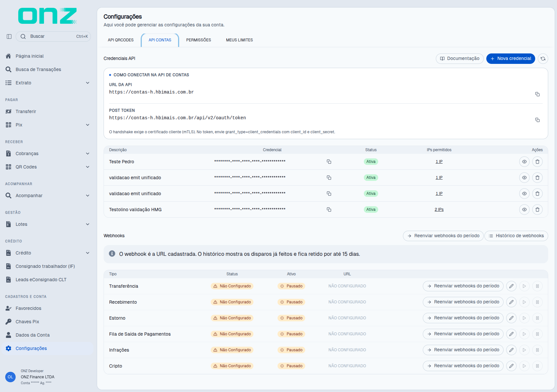Show the first validacao emit unificado credential
This screenshot has height=392, width=557.
point(524,178)
